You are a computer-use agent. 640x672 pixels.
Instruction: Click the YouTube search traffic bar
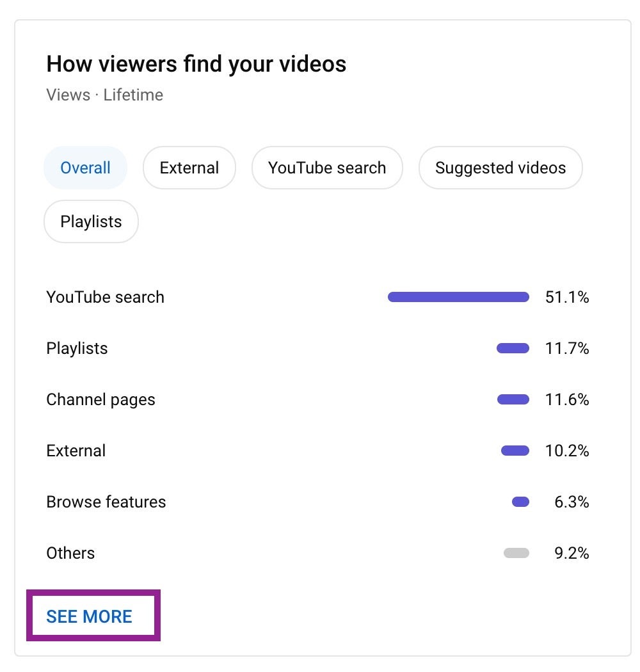pyautogui.click(x=458, y=297)
